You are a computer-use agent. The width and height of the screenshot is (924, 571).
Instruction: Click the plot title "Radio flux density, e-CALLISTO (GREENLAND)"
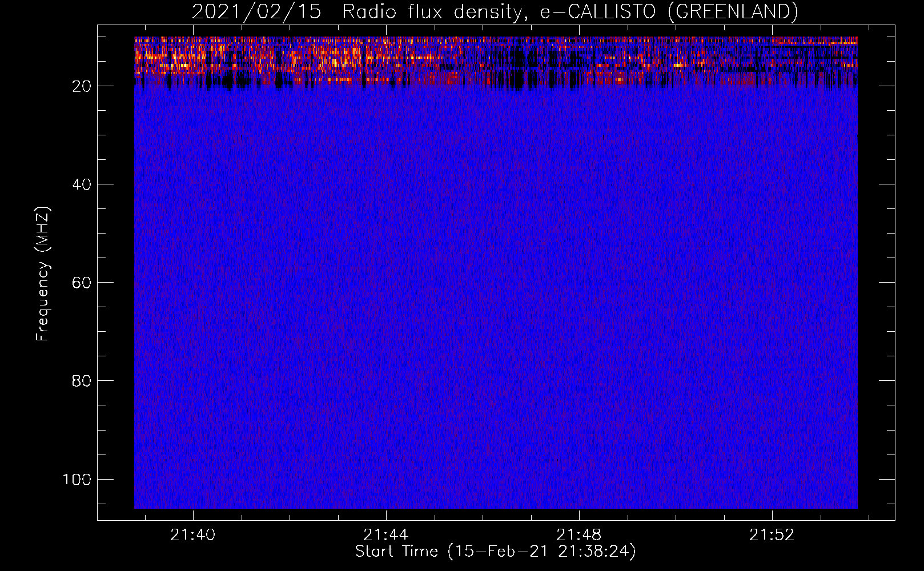[x=570, y=12]
